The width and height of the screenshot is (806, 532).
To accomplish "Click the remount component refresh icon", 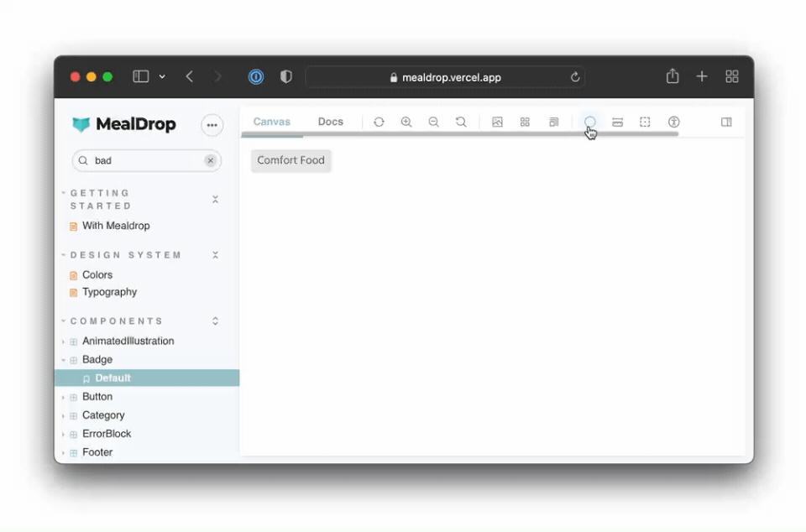I will pos(379,122).
